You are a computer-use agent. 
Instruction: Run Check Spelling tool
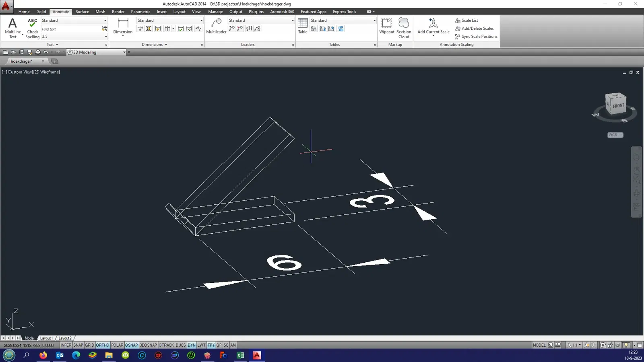click(33, 28)
